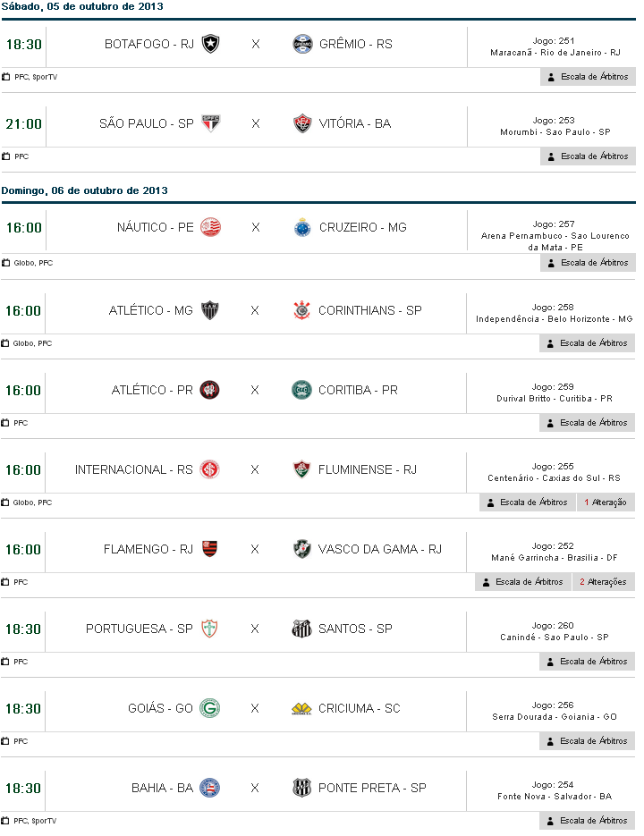Screen dimensions: 644x836
Task: Click the Criciuma team badge
Action: (302, 708)
